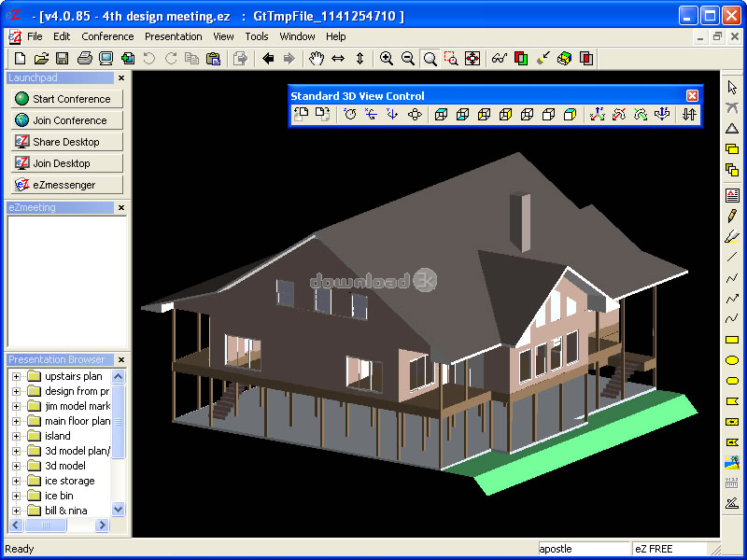Click the Print icon in toolbar
This screenshot has height=560, width=747.
[x=85, y=58]
